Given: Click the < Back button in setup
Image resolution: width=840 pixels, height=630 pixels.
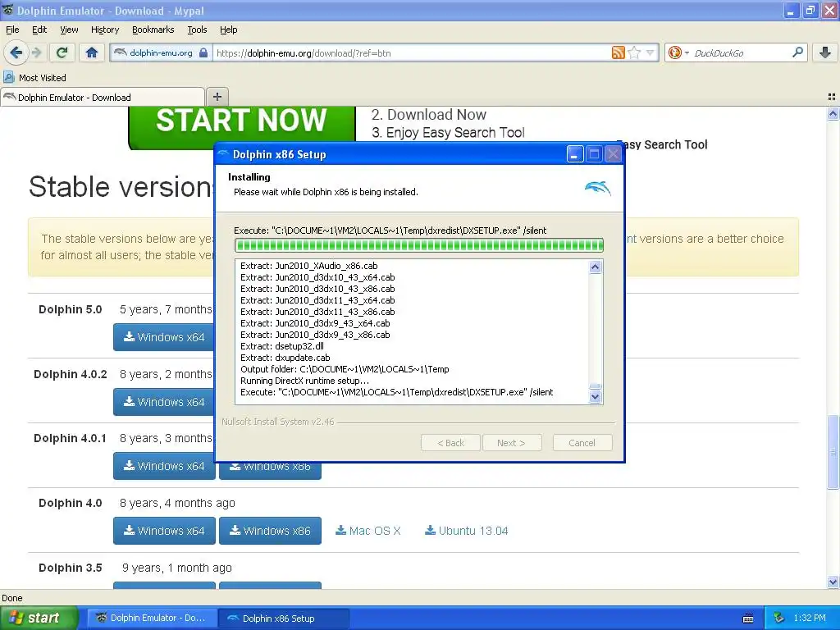Looking at the screenshot, I should [450, 443].
